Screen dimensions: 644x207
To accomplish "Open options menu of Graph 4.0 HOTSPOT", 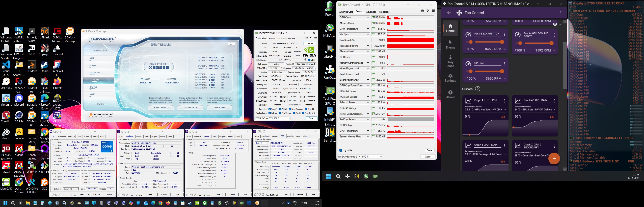I will pyautogui.click(x=505, y=101).
